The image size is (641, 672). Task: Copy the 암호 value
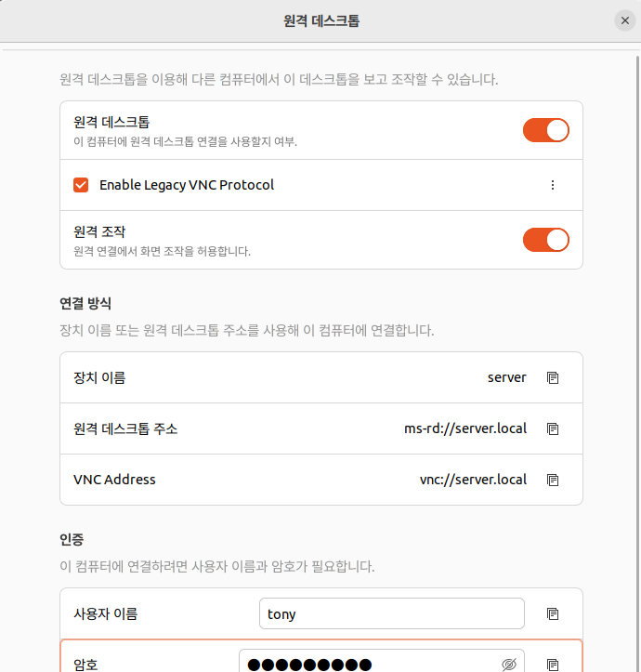pyautogui.click(x=553, y=665)
